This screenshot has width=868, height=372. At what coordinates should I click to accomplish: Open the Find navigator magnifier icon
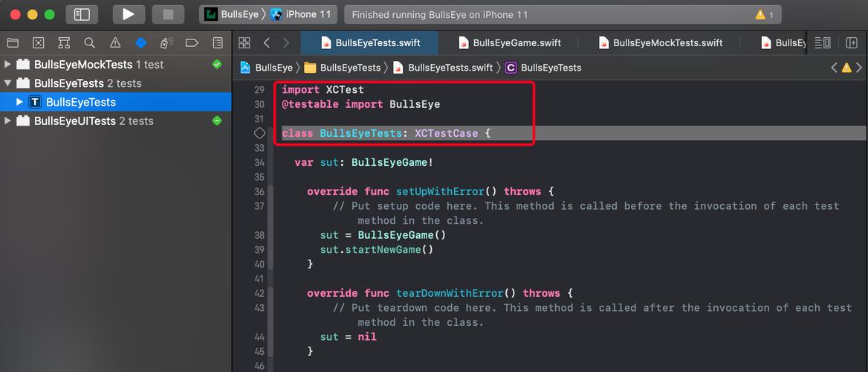point(89,42)
